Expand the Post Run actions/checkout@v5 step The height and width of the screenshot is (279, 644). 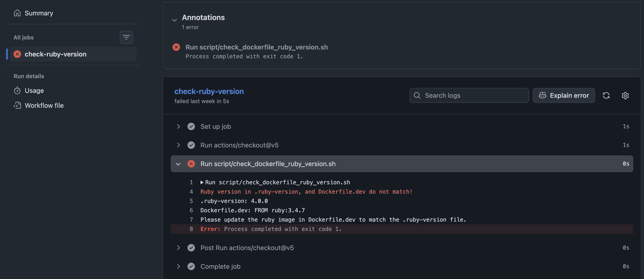pos(178,248)
